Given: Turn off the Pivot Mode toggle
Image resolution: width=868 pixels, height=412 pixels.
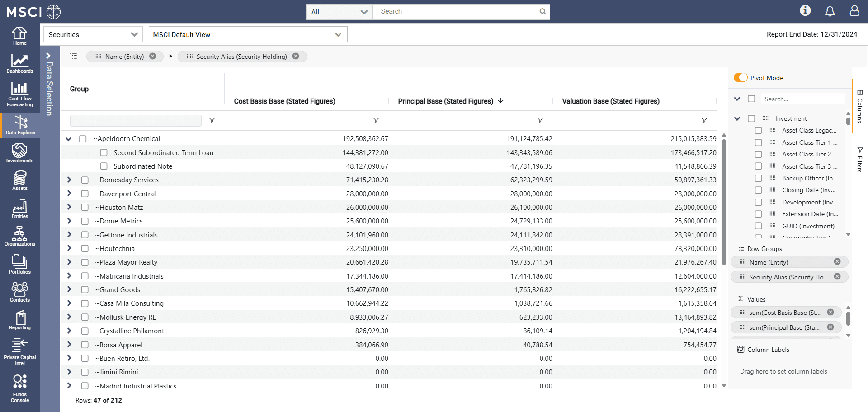Looking at the screenshot, I should pyautogui.click(x=740, y=78).
